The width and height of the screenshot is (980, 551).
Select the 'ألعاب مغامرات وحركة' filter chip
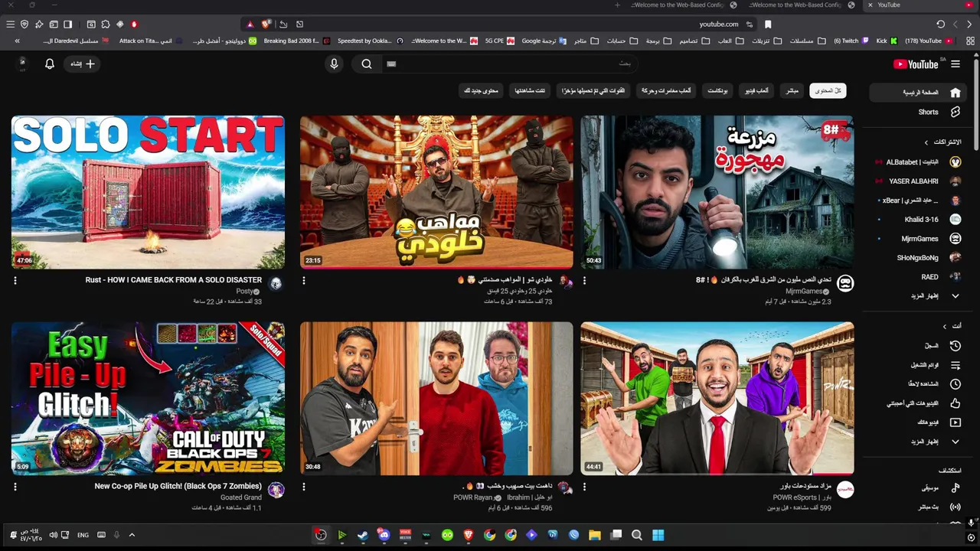tap(665, 91)
